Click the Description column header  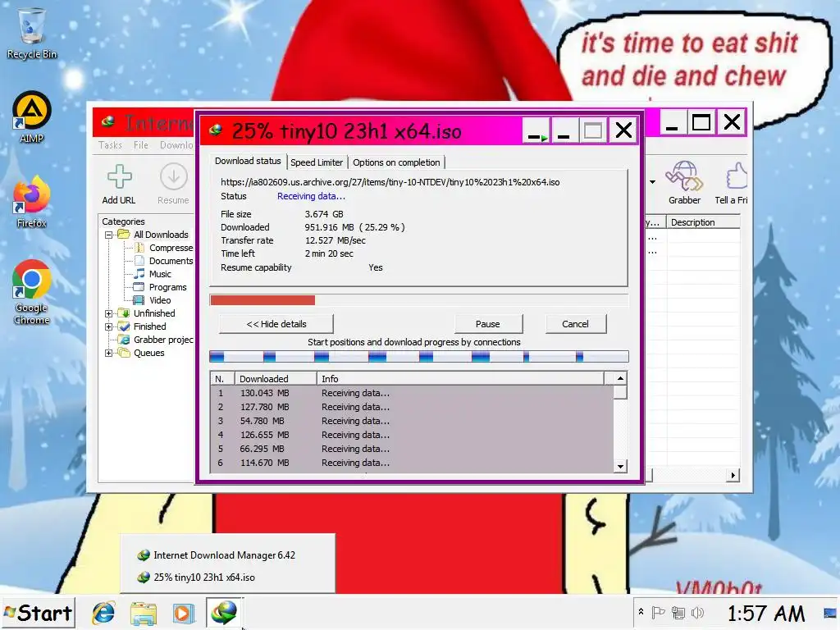coord(703,222)
